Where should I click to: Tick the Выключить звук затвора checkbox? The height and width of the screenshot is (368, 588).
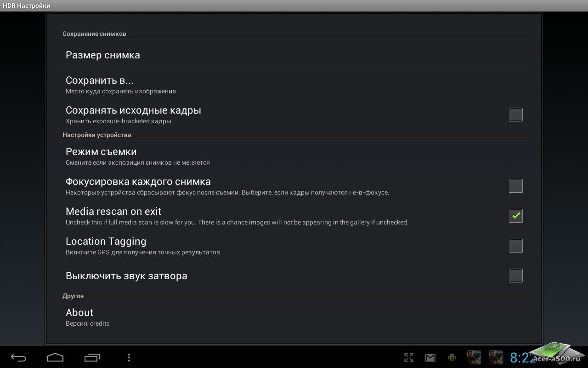pos(515,276)
